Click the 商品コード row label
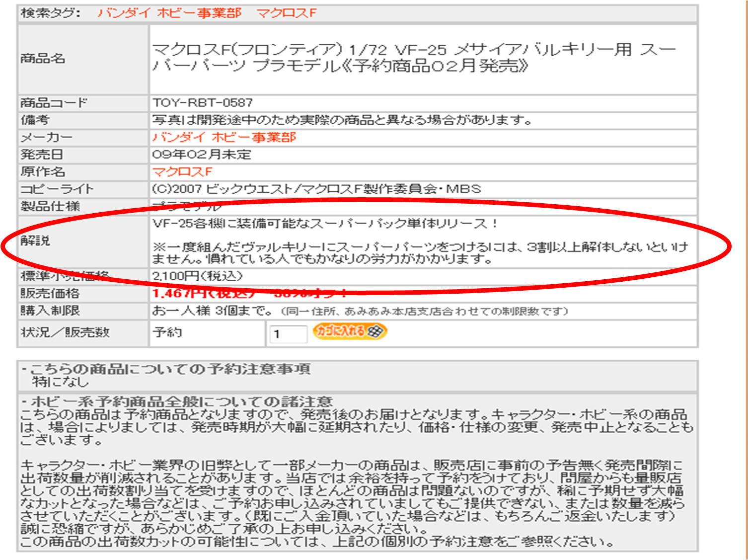 54,103
